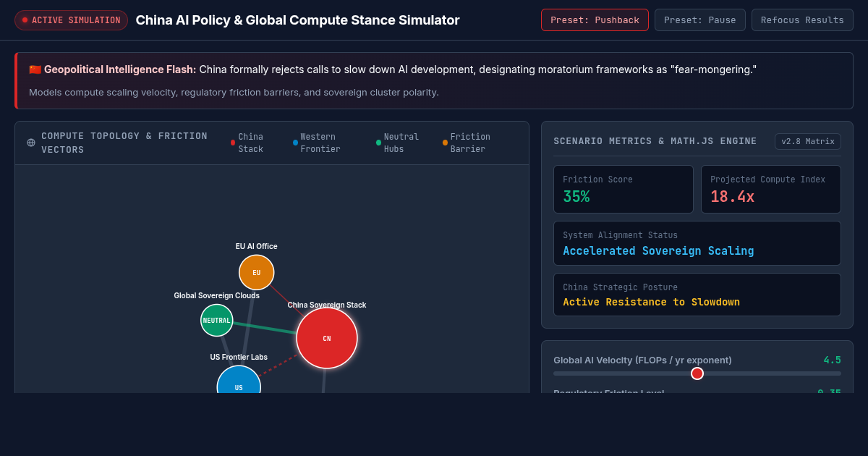
Task: Click Active Resistance to Slowdown text
Action: 651,303
